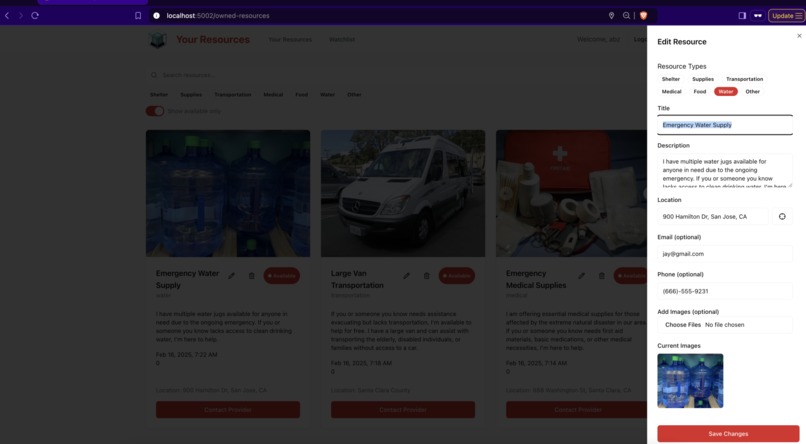
Task: Select Supplies resource type chip in panel
Action: pos(703,79)
